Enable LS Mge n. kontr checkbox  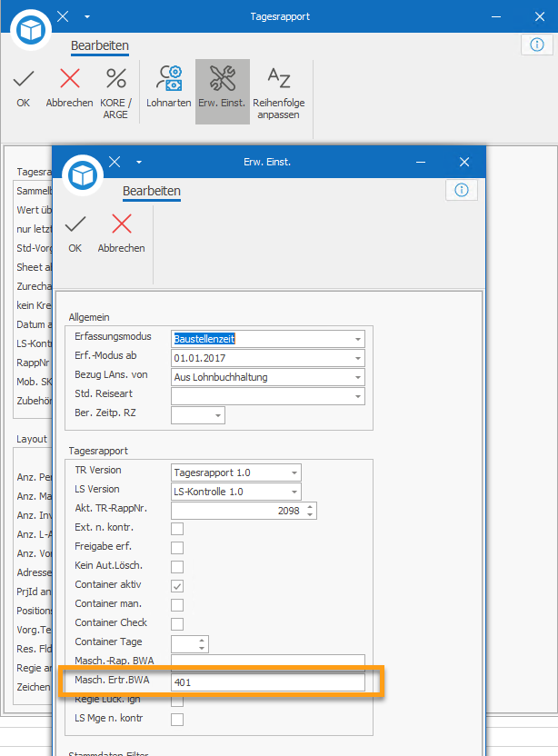point(177,720)
